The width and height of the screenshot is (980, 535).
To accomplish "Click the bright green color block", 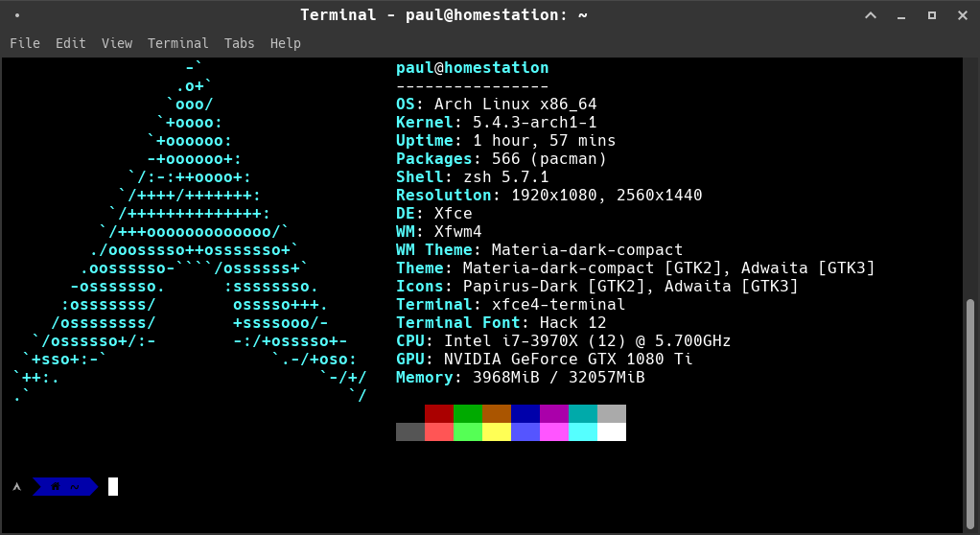I will pos(468,431).
